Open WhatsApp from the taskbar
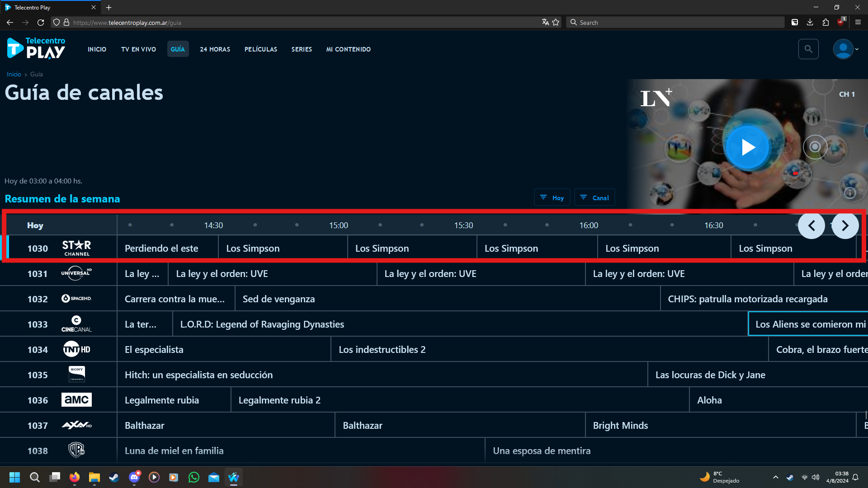Screen dimensions: 868x488 pos(194,477)
